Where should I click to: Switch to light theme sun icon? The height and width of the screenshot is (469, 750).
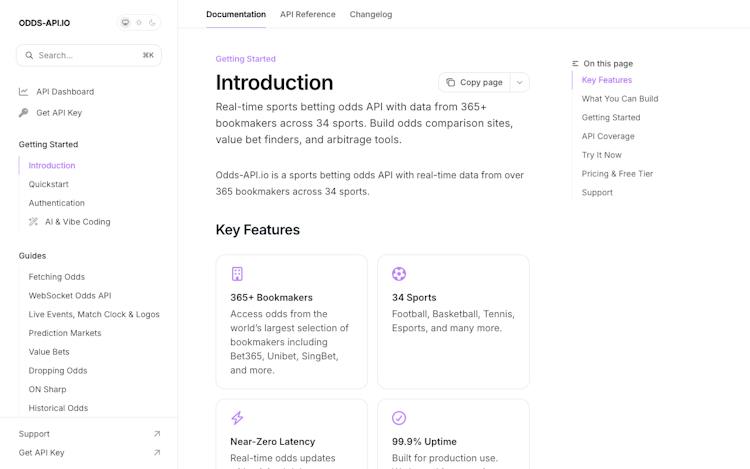139,22
